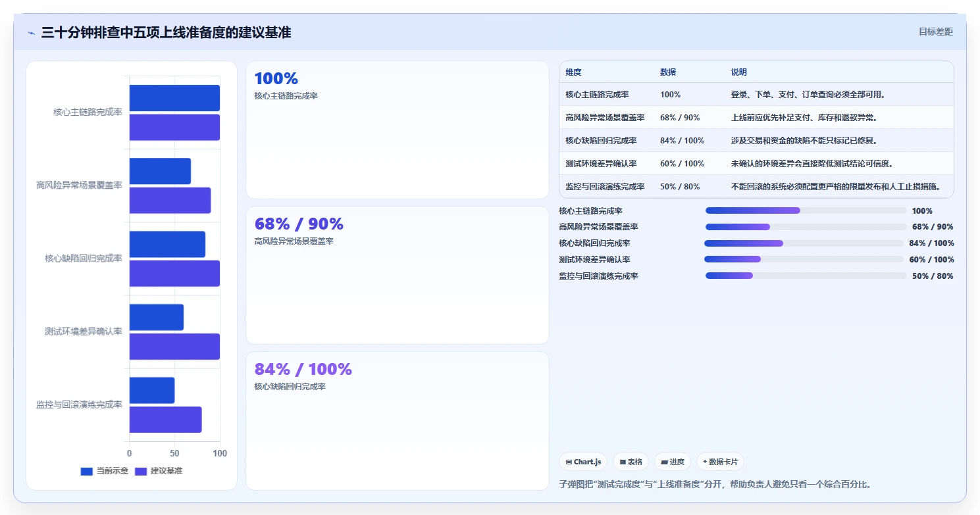980x515 pixels.
Task: Click the 建议基准 chart bar for 监控与回滚演练完成率
Action: coord(165,420)
